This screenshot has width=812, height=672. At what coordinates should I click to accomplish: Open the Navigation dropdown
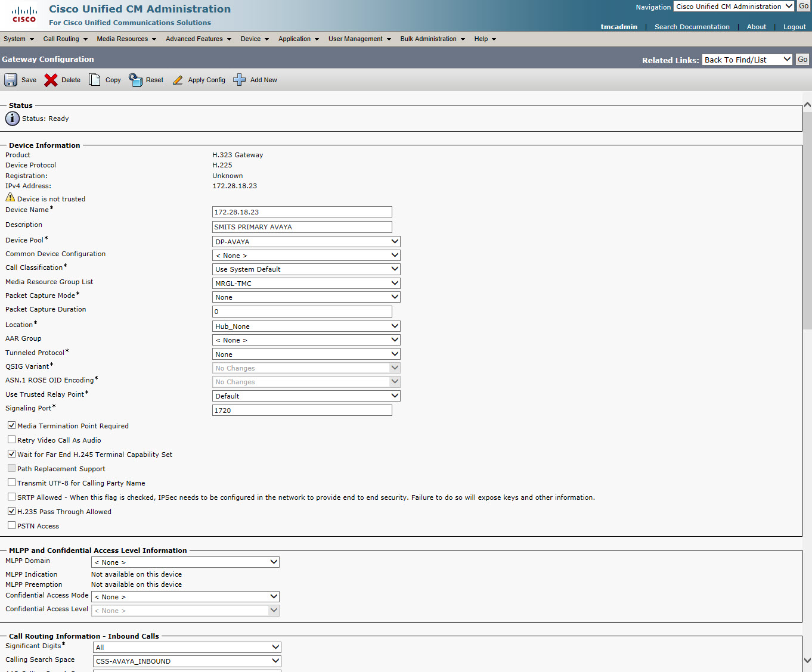pyautogui.click(x=734, y=7)
